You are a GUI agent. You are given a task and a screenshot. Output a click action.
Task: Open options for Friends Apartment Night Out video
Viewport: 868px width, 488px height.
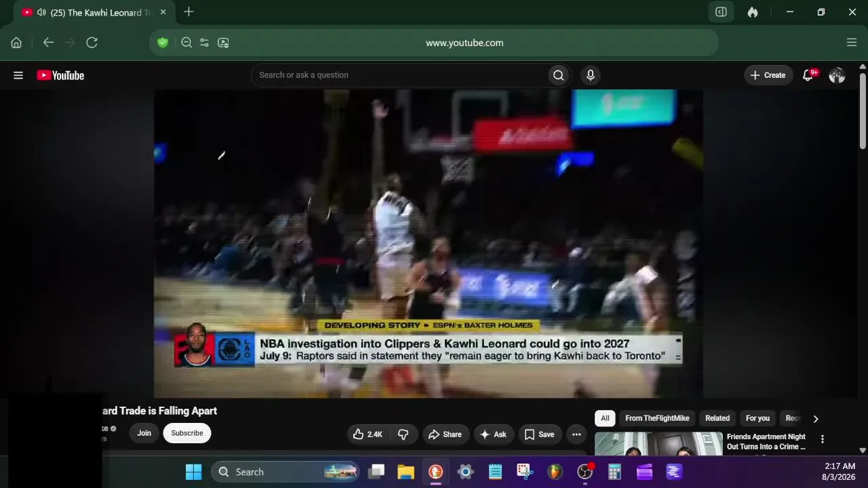tap(823, 439)
